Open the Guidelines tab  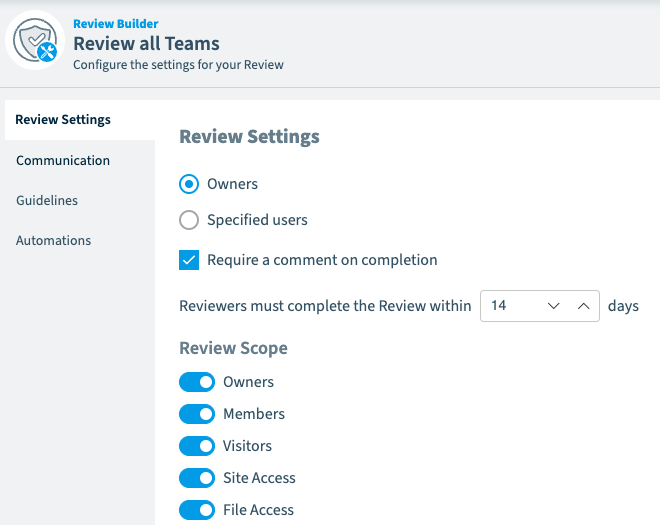click(80, 200)
